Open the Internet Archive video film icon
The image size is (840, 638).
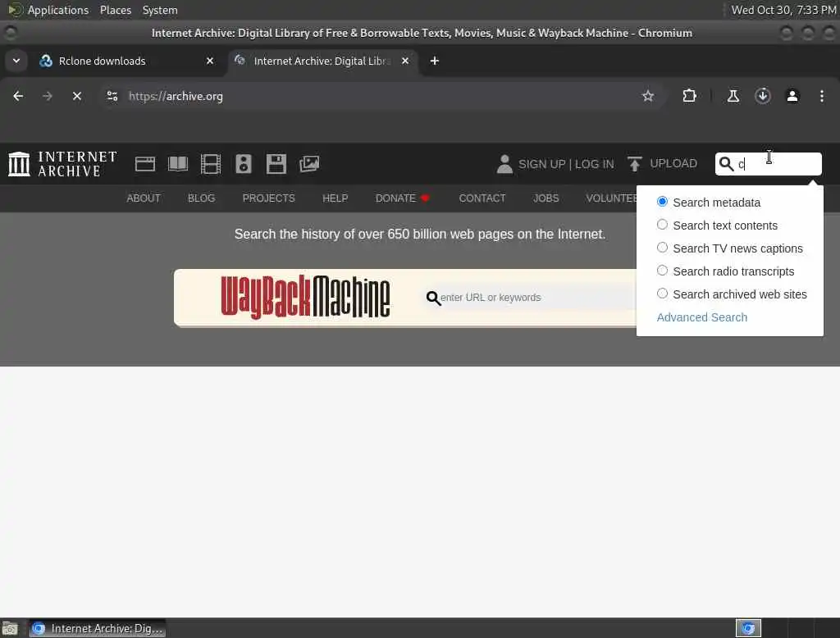point(211,164)
